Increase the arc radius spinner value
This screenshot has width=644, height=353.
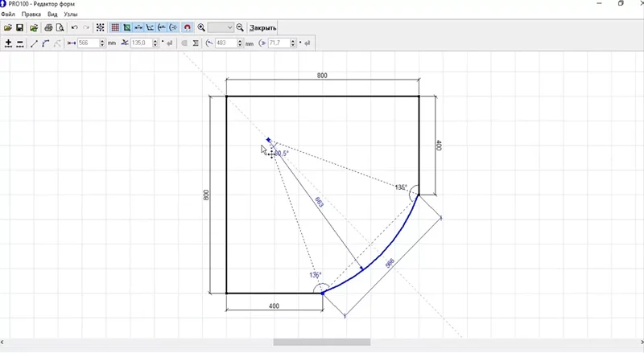click(240, 41)
